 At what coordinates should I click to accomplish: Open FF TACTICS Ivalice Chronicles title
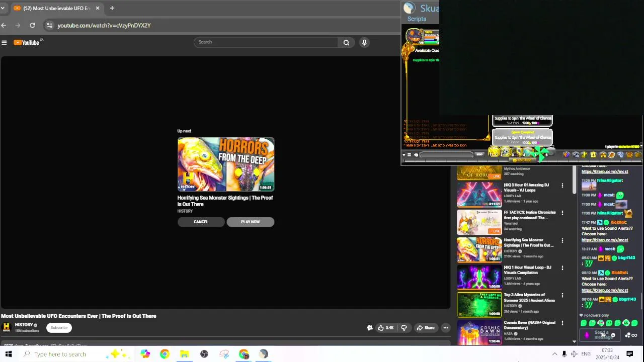coord(530,215)
